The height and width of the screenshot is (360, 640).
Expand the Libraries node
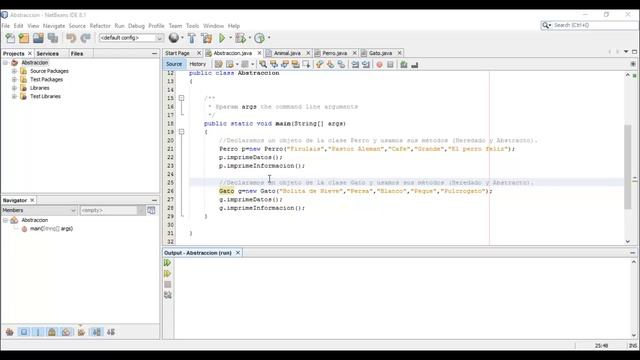[14, 88]
